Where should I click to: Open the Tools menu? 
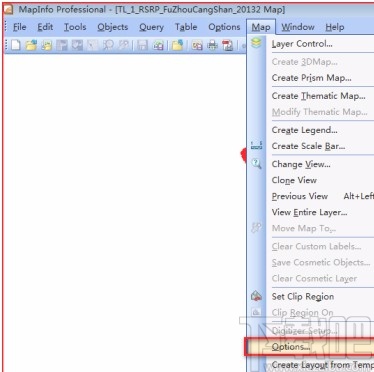click(75, 27)
